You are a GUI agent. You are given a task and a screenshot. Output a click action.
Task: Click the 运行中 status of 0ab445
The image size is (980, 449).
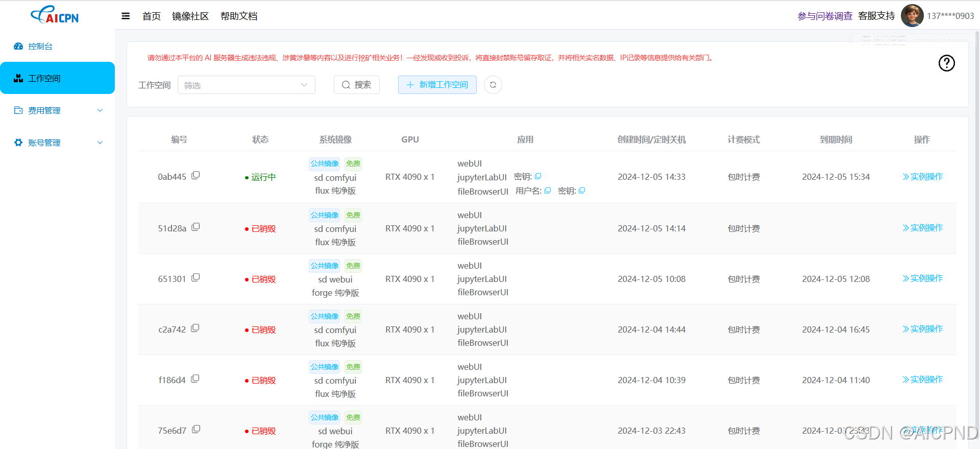click(x=260, y=177)
